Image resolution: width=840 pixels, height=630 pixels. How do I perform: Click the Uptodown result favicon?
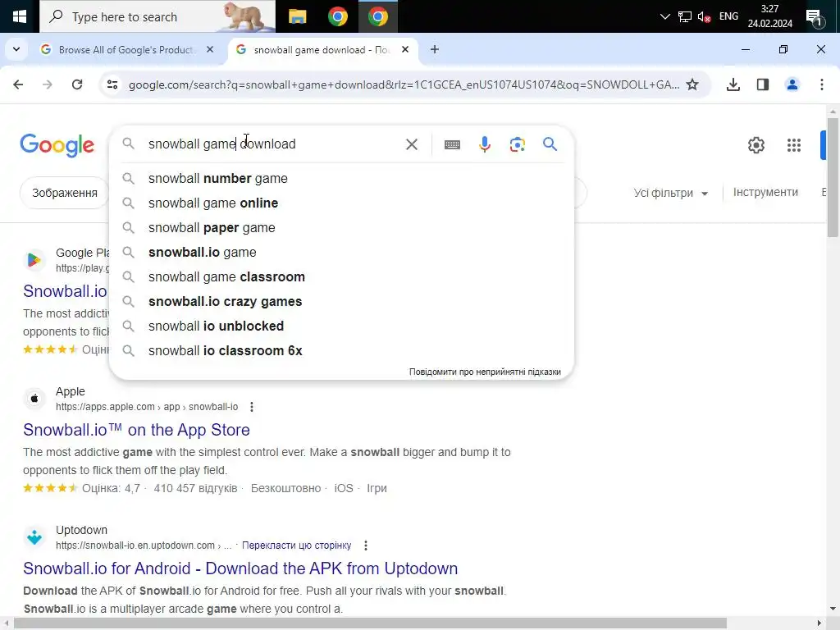[34, 536]
